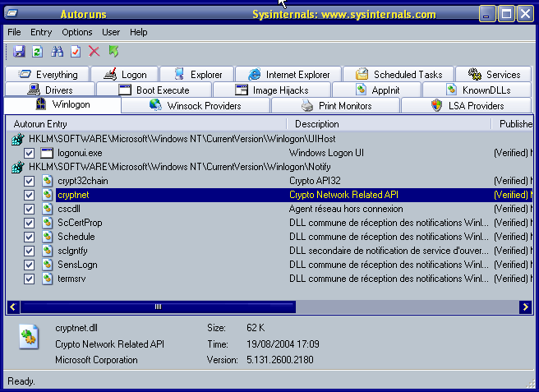This screenshot has height=392, width=539.
Task: Toggle the ScCertProp entry checkbox
Action: click(x=30, y=223)
